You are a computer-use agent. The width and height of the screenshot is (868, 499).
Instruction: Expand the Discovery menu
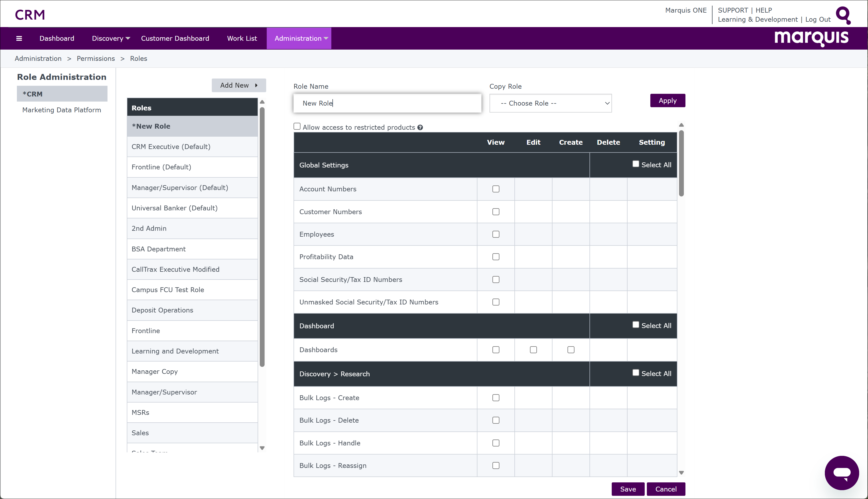111,38
